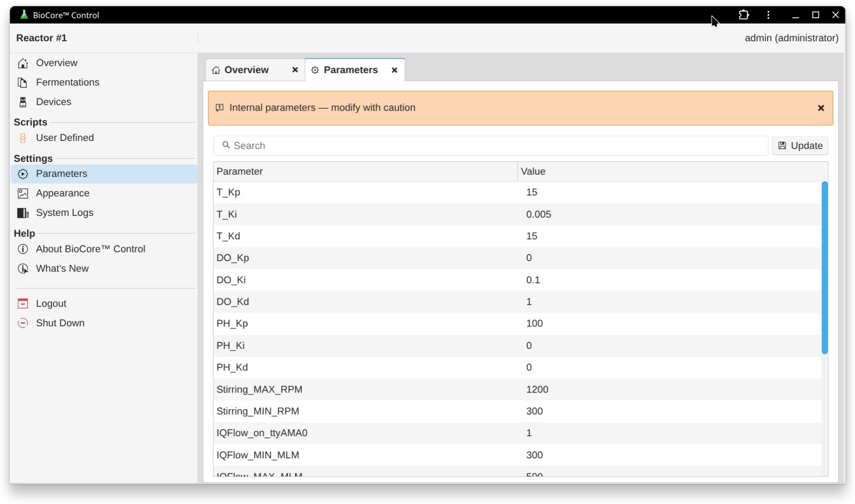Open the extensions puzzle icon in title bar
The height and width of the screenshot is (504, 855).
pyautogui.click(x=744, y=15)
